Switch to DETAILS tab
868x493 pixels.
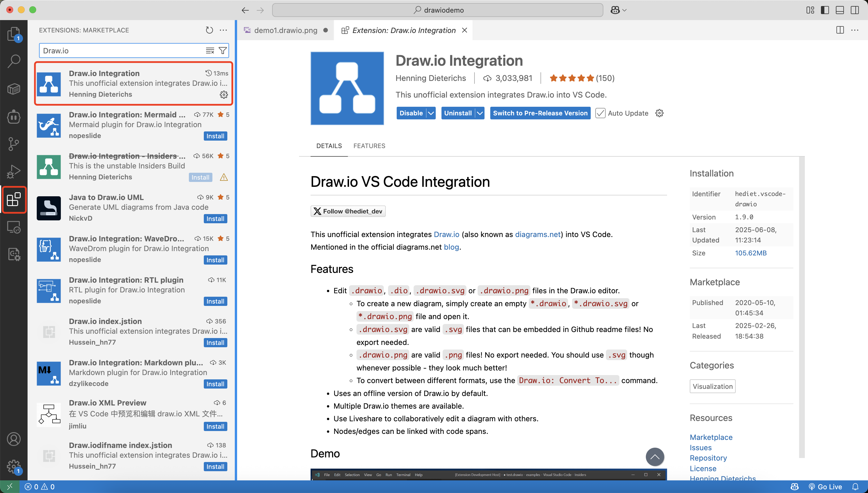[x=329, y=145]
